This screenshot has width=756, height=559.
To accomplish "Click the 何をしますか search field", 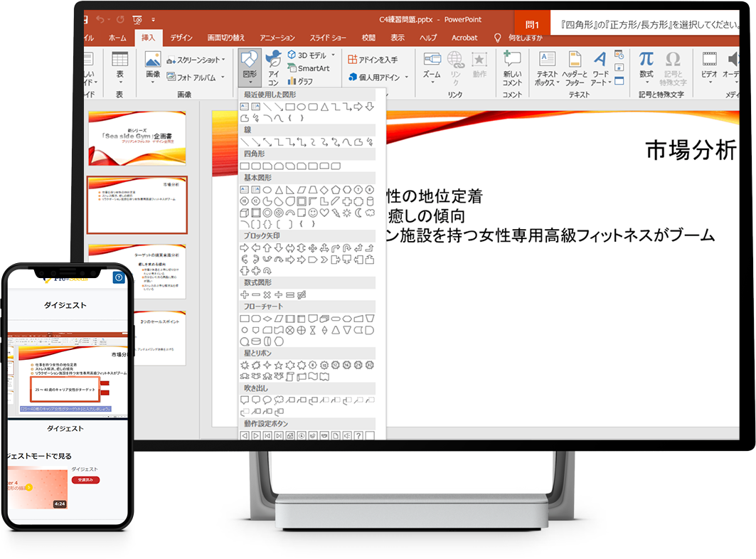I will tap(525, 38).
